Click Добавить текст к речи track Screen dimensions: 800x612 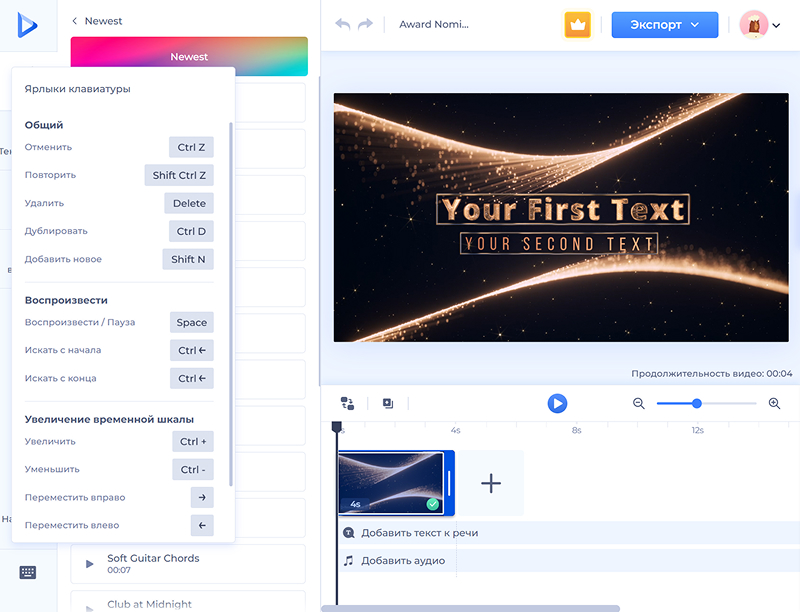tap(419, 533)
